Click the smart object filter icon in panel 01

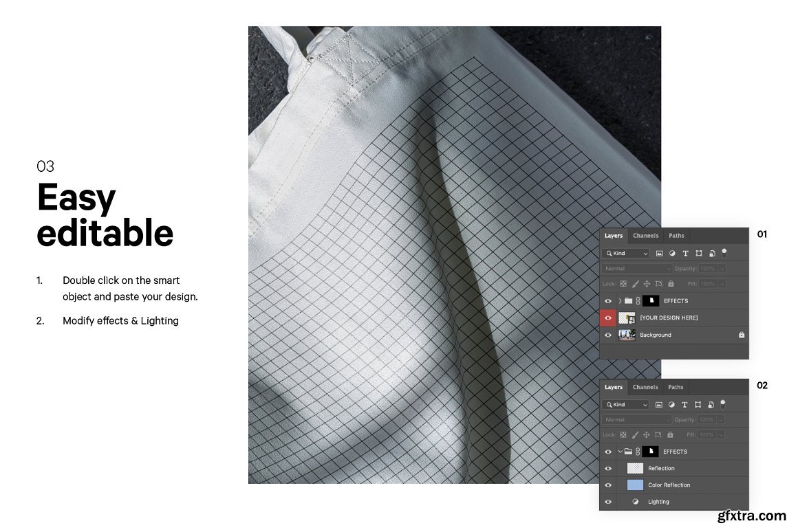click(x=711, y=253)
